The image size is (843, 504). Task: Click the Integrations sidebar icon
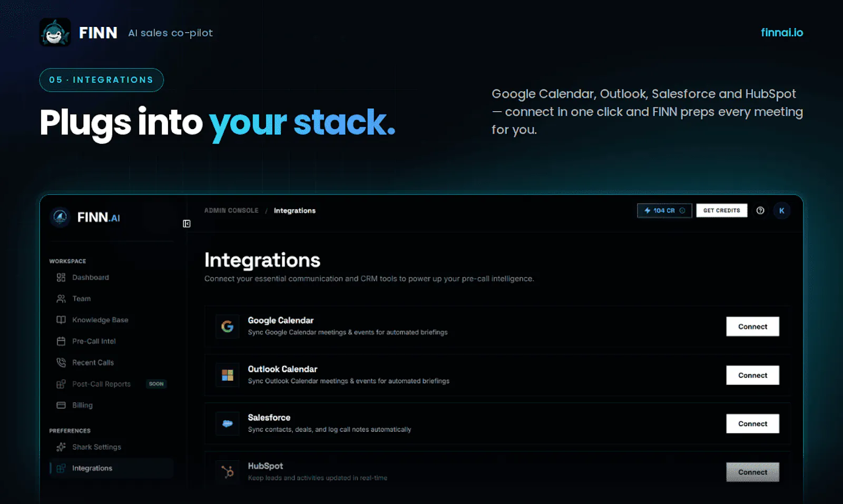coord(61,468)
